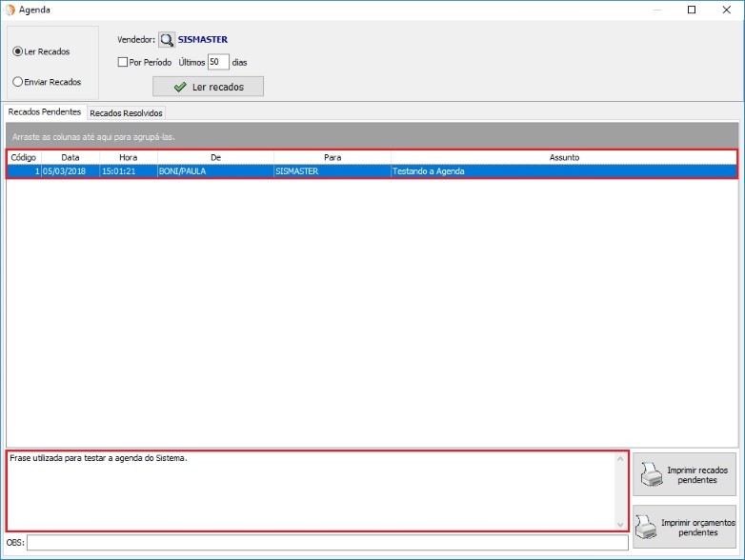Screen dimensions: 745x560
Task: Click the Agenda app icon in title bar
Action: point(10,10)
